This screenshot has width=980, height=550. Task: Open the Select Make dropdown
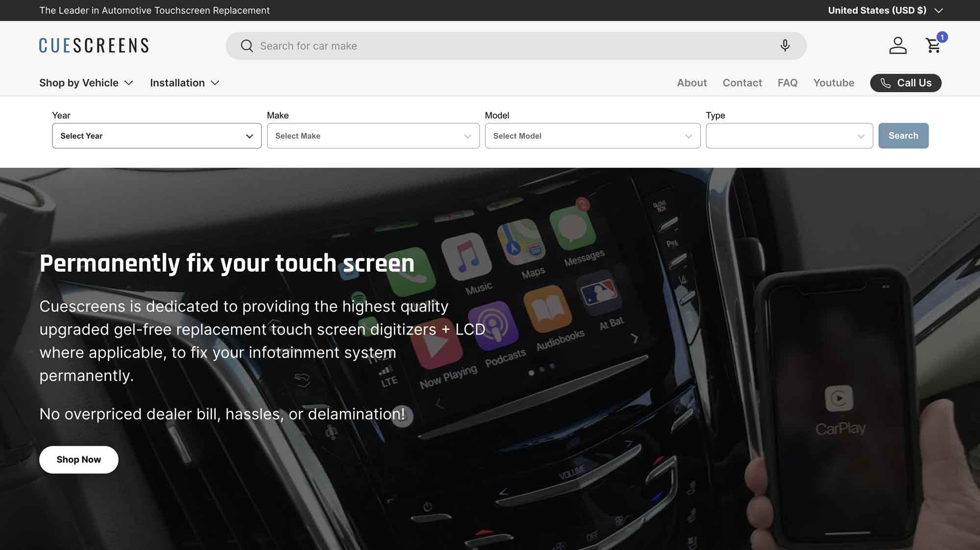pos(373,136)
